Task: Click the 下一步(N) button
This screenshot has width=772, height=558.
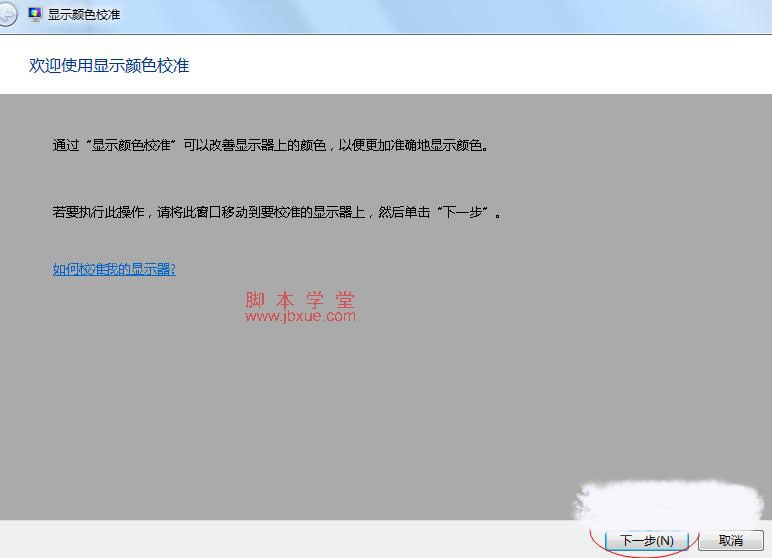Action: pos(646,540)
